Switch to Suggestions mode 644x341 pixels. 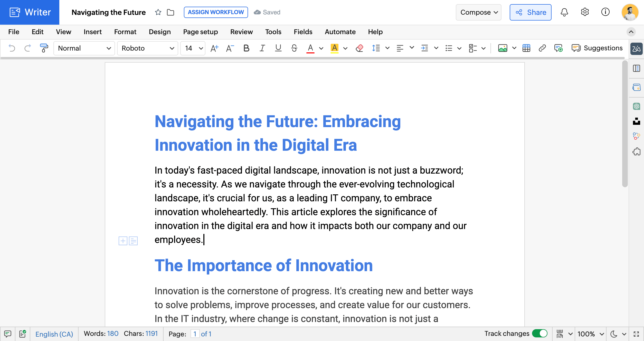(597, 48)
